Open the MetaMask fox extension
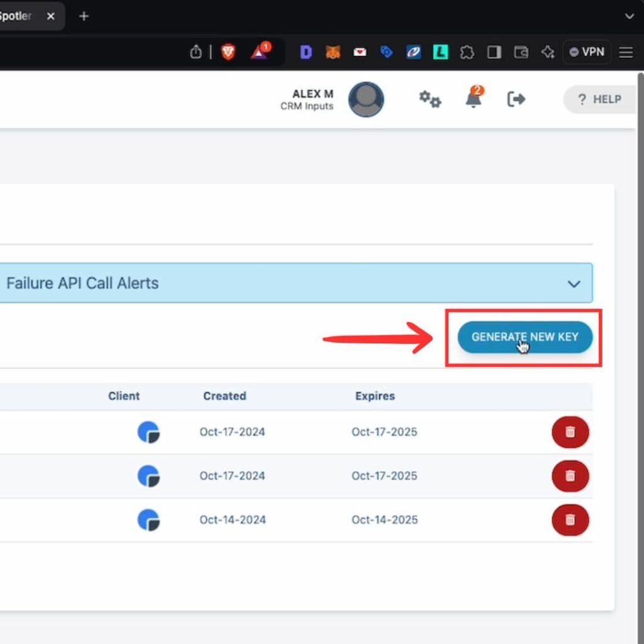This screenshot has height=644, width=644. (333, 52)
